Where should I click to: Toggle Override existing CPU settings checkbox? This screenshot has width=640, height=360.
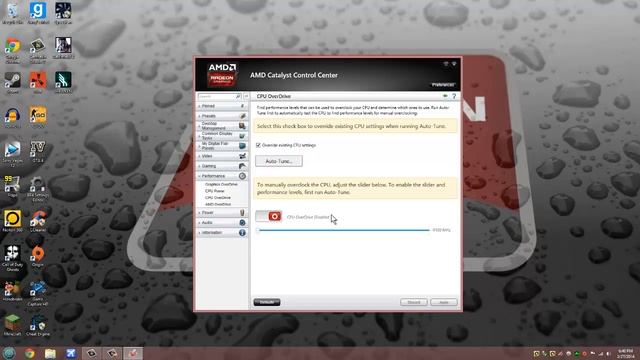258,145
